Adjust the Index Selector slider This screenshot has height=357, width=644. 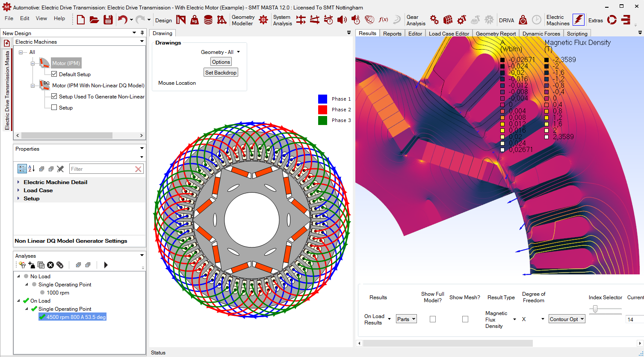594,309
